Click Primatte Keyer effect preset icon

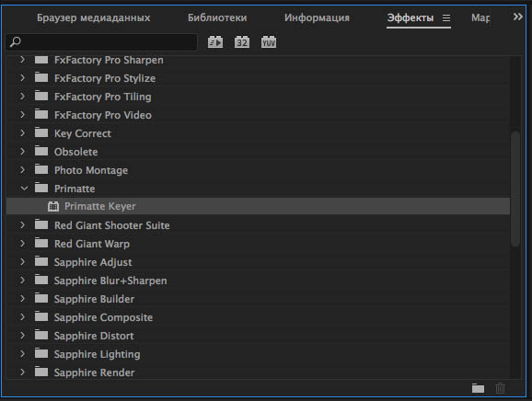(53, 206)
